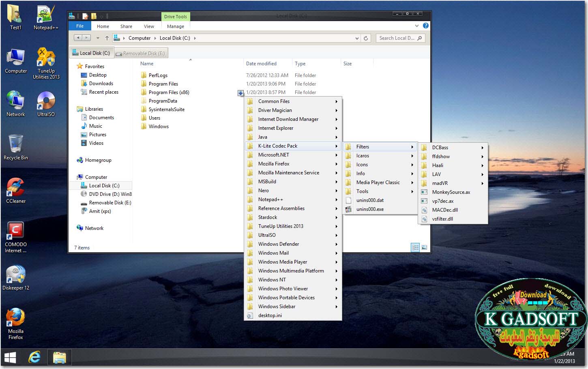Screen dimensions: 588x369
Task: Open the Home ribbon tab
Action: [103, 26]
